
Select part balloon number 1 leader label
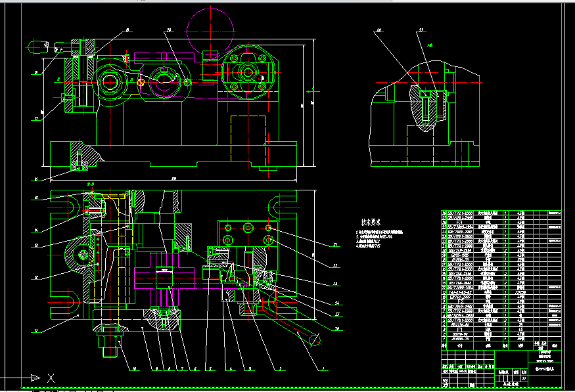pyautogui.click(x=323, y=368)
